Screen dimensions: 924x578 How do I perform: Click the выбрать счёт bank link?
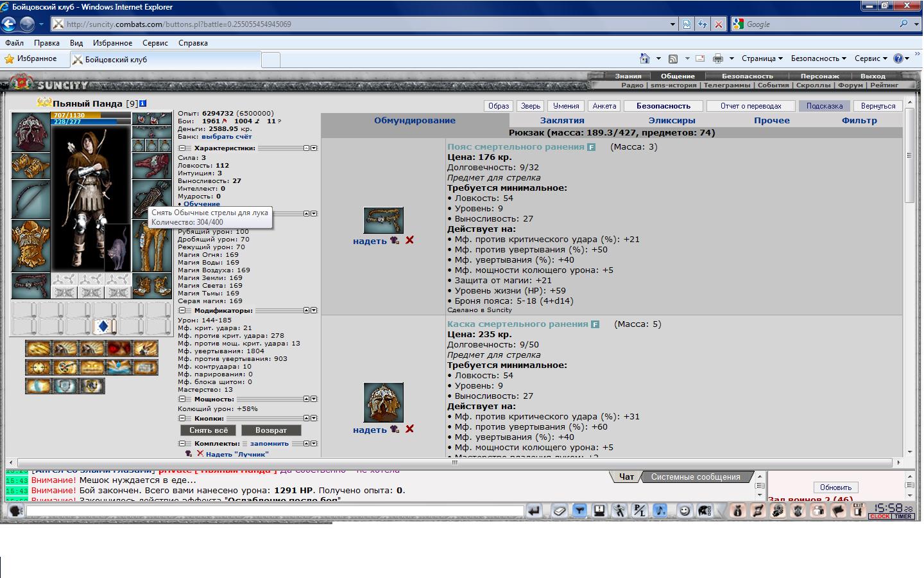pyautogui.click(x=227, y=136)
